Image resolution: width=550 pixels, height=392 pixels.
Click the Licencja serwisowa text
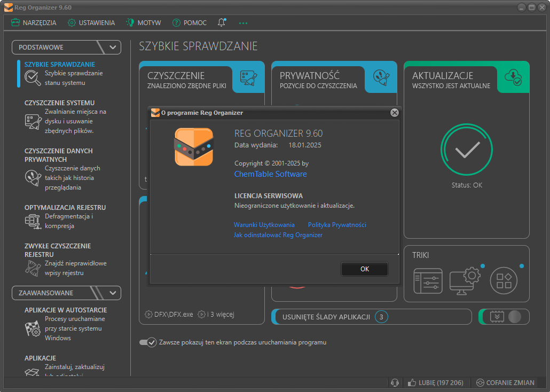(x=269, y=196)
